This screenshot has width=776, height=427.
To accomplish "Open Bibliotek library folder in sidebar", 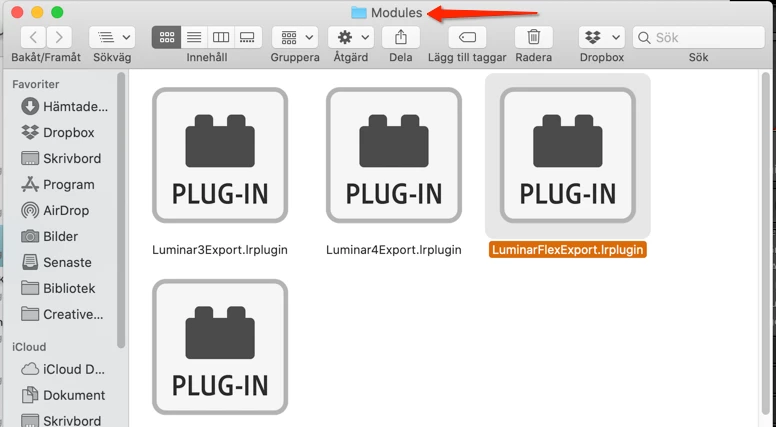I will click(58, 288).
